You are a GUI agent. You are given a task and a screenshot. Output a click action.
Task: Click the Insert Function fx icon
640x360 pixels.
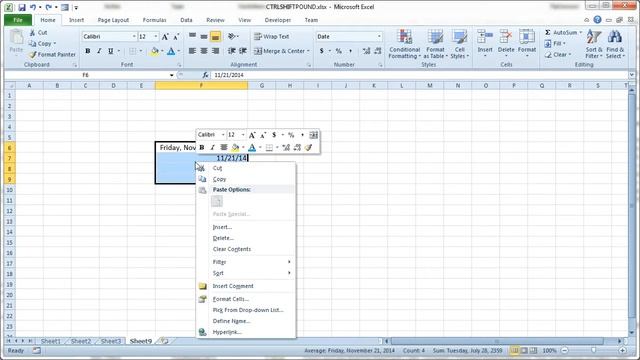tap(205, 75)
